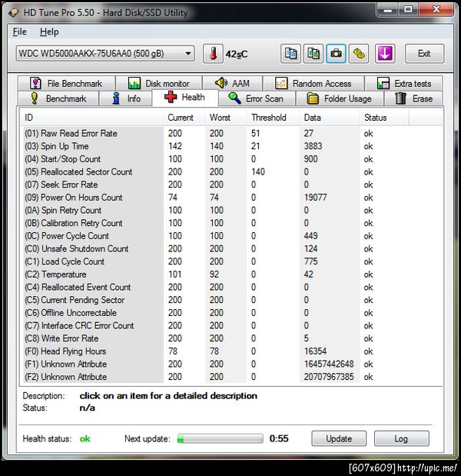Image resolution: width=461 pixels, height=476 pixels.
Task: Open the Error Scan tab
Action: 257,98
